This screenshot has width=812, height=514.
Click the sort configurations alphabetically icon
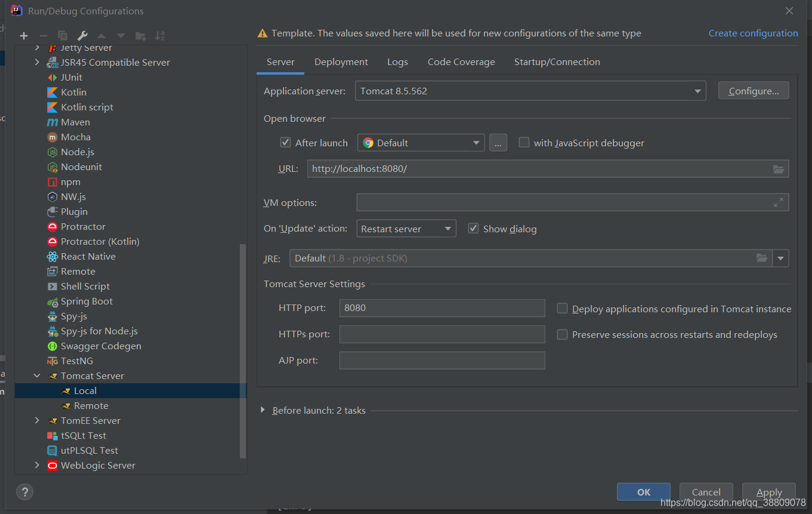click(160, 36)
